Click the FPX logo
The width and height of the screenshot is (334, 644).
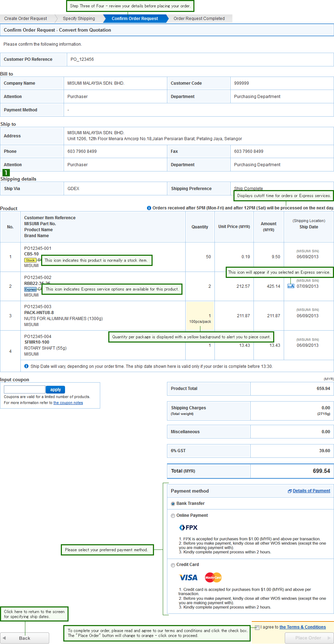(x=188, y=527)
